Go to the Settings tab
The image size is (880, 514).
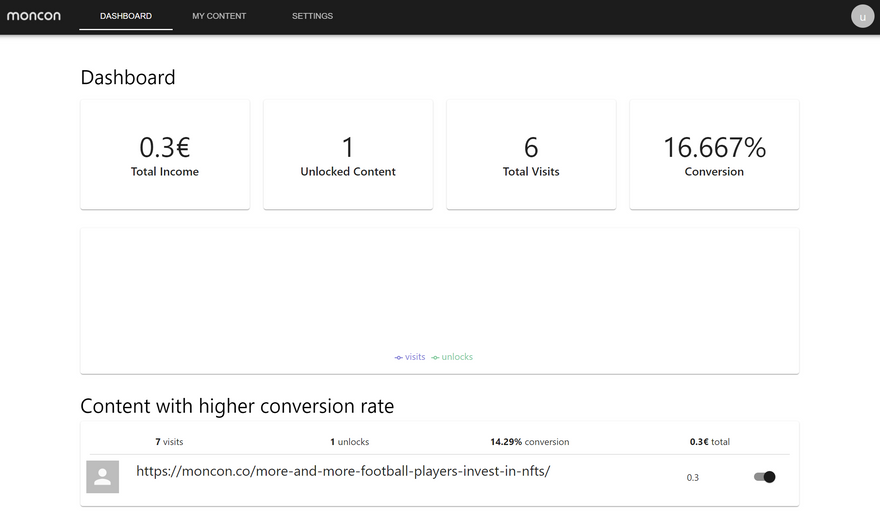point(312,17)
